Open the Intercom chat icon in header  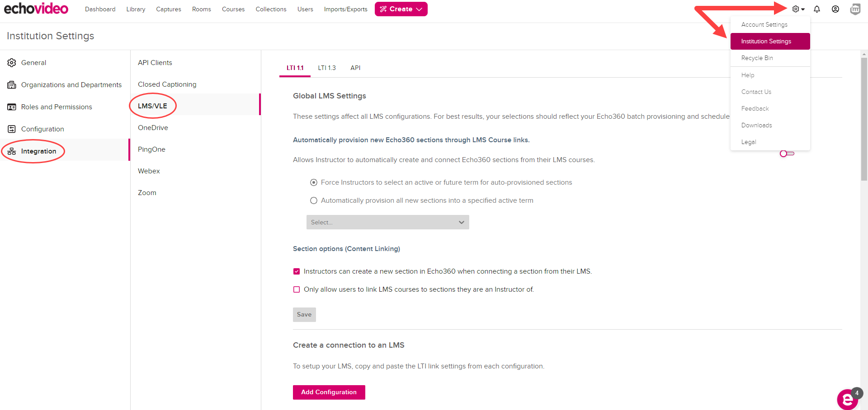(x=855, y=9)
